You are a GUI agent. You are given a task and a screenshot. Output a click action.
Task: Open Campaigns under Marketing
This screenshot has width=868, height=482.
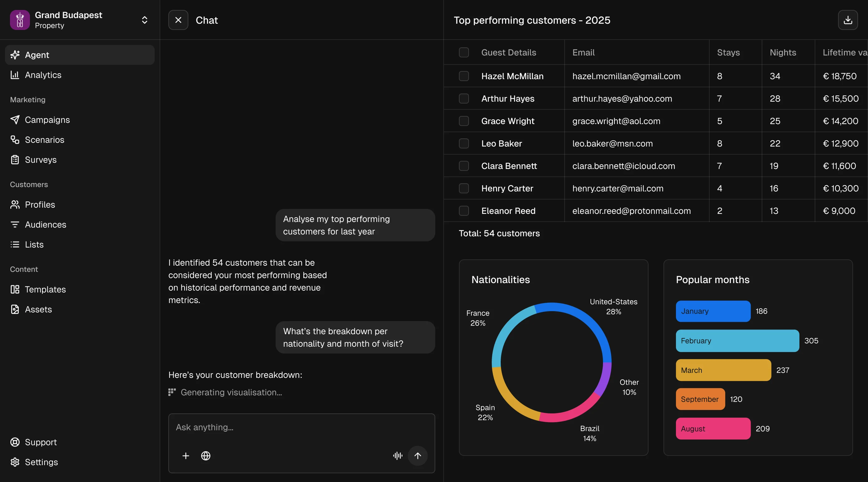tap(80, 120)
